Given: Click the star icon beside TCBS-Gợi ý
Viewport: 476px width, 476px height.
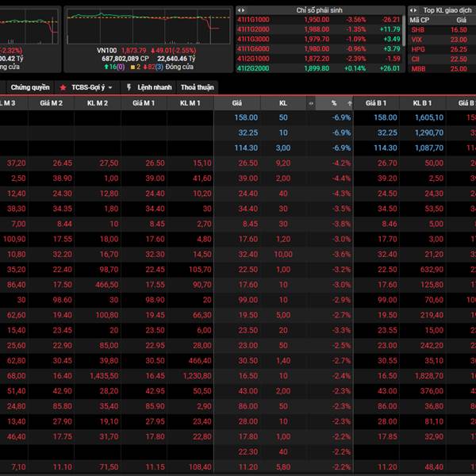Looking at the screenshot, I should pos(63,87).
